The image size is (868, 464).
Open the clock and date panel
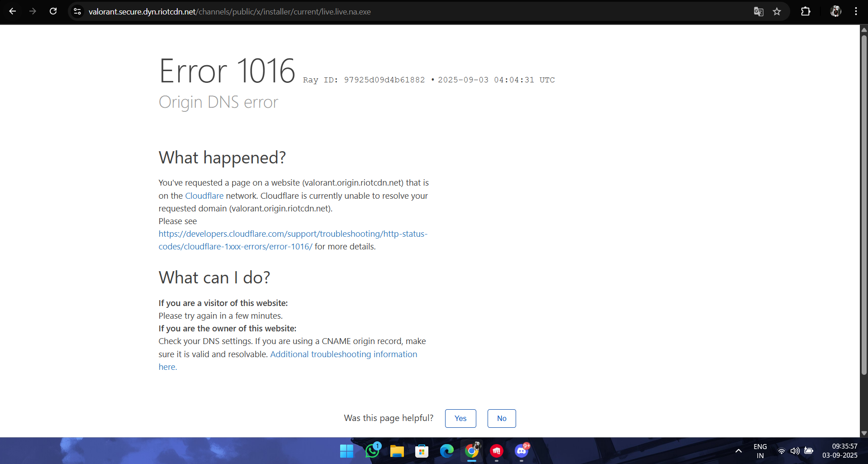840,451
